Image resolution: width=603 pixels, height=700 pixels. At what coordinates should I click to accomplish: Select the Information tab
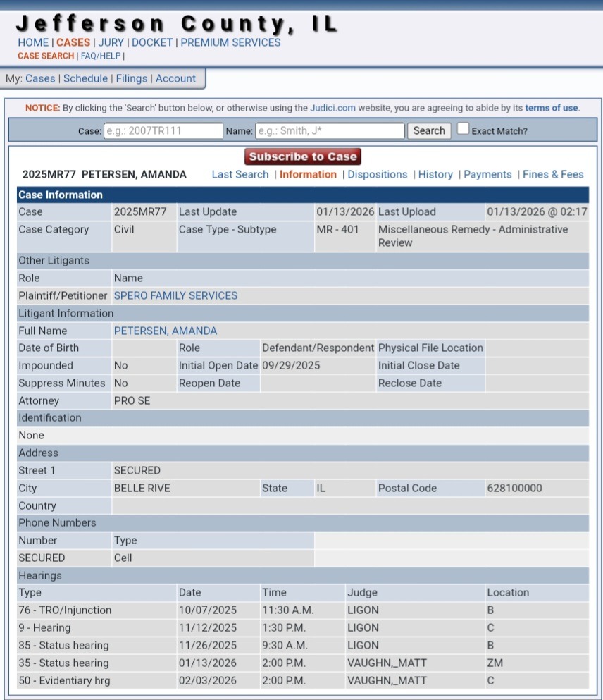click(308, 175)
